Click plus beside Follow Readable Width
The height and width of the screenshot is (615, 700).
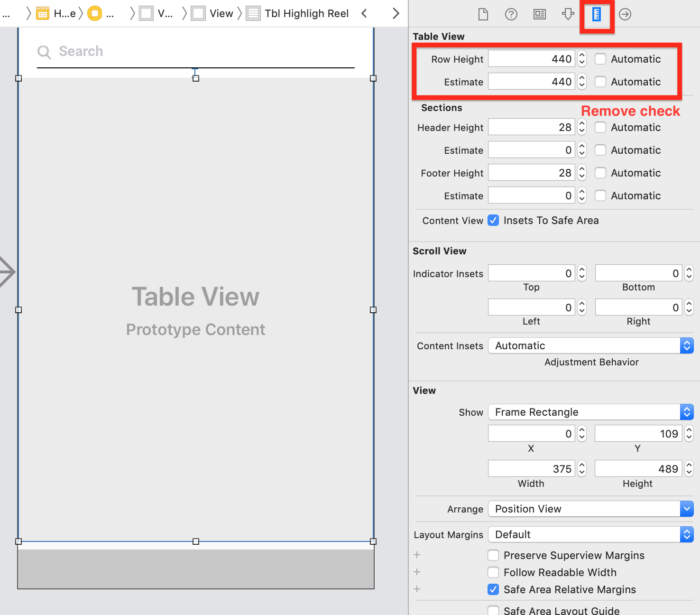point(417,572)
